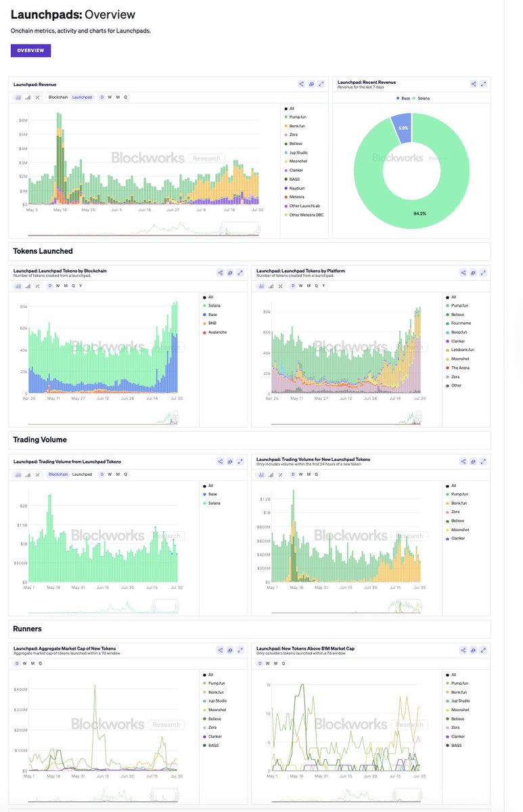This screenshot has width=523, height=812.
Task: Open camera icon on Launchpad Tokens by Blockchain chart
Action: point(230,273)
